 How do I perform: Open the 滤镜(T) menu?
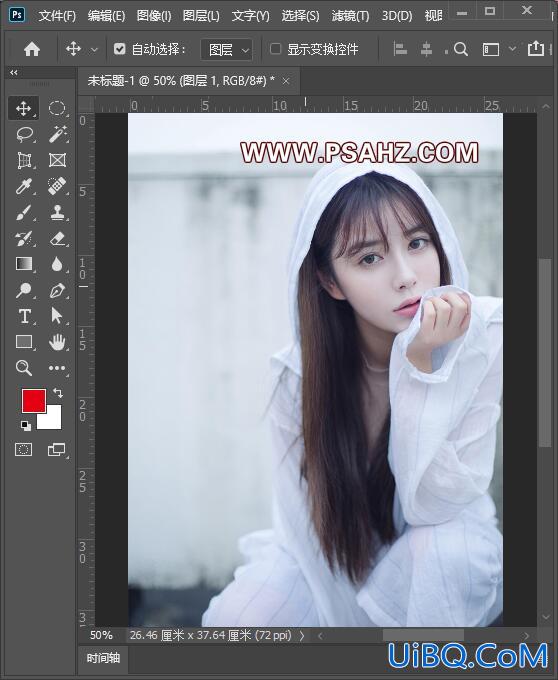click(x=350, y=16)
